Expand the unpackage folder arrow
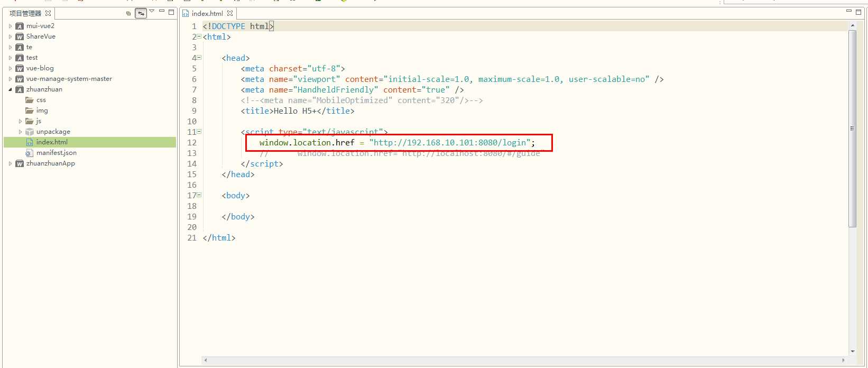Viewport: 868px width, 368px height. (x=20, y=132)
